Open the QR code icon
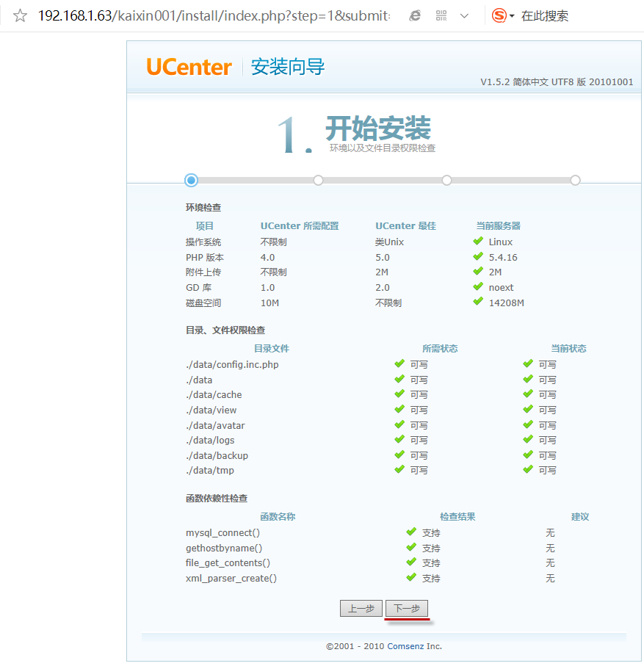 (441, 15)
